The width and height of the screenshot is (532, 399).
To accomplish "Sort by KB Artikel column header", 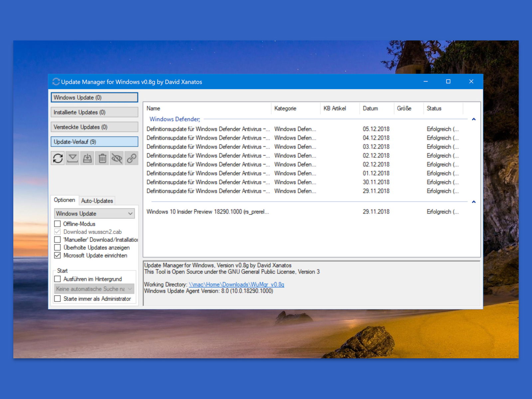I will point(340,108).
